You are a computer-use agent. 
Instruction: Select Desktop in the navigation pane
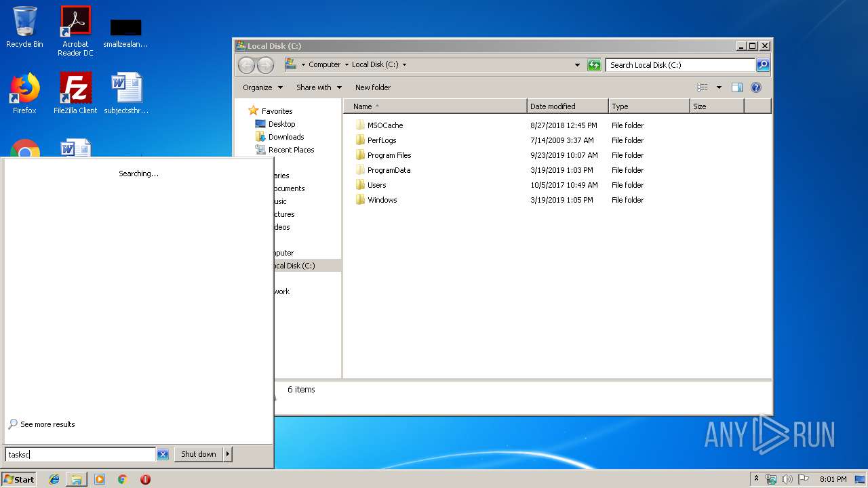(x=281, y=124)
